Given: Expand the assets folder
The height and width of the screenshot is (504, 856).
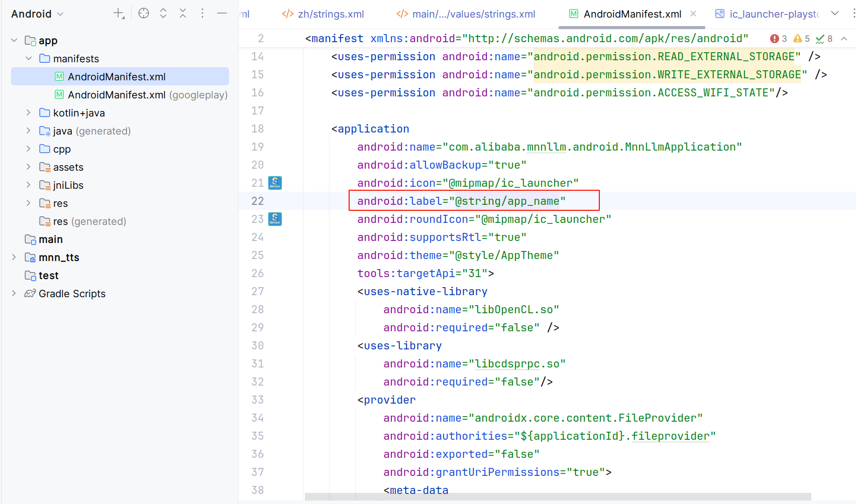Looking at the screenshot, I should [29, 167].
